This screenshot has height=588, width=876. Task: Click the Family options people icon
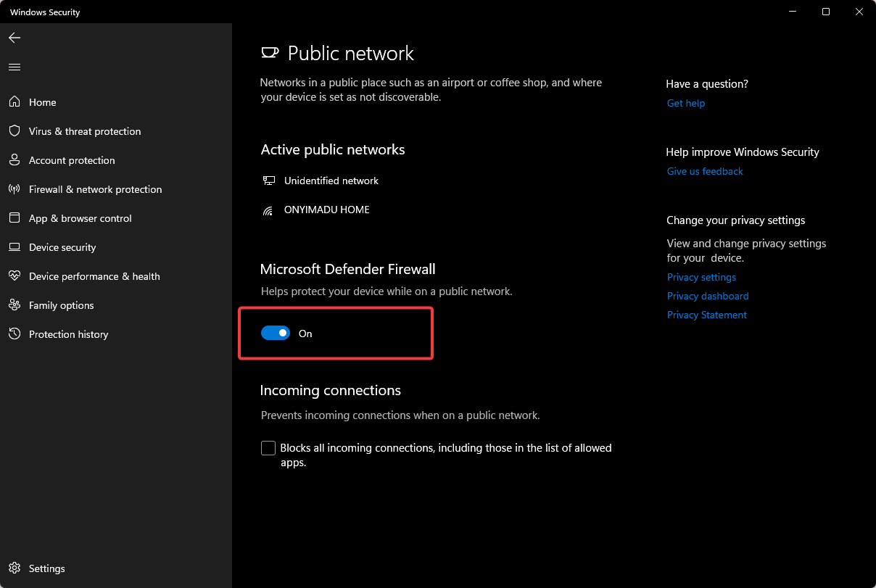(15, 305)
